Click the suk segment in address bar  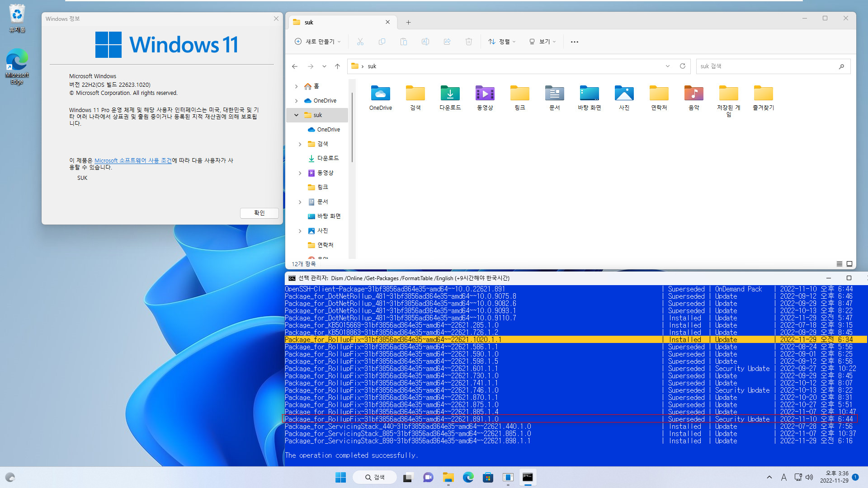pos(372,66)
